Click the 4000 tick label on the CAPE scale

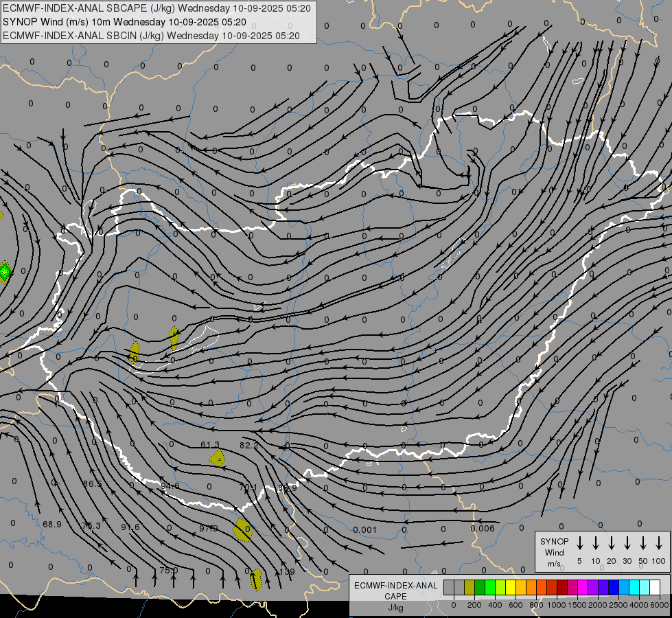tap(639, 605)
